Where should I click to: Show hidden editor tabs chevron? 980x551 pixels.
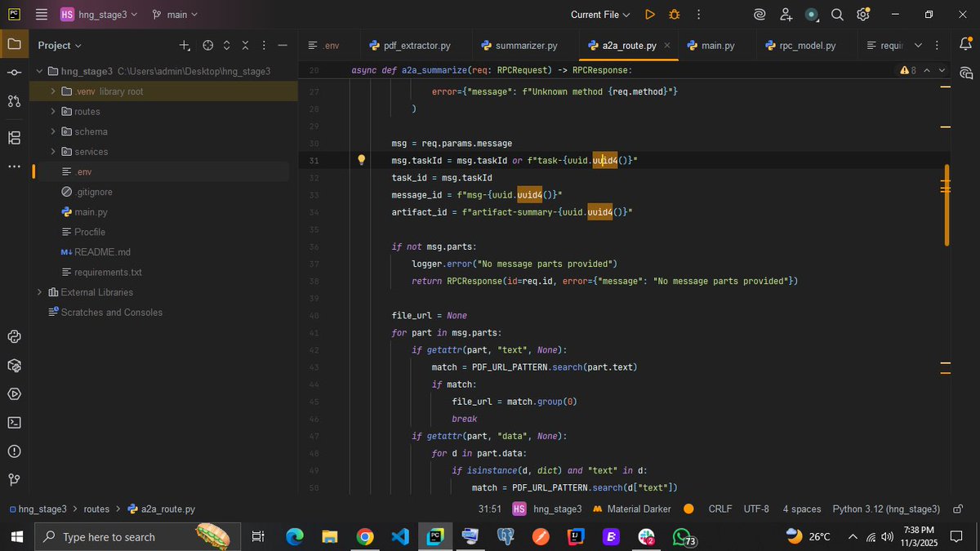(x=918, y=46)
